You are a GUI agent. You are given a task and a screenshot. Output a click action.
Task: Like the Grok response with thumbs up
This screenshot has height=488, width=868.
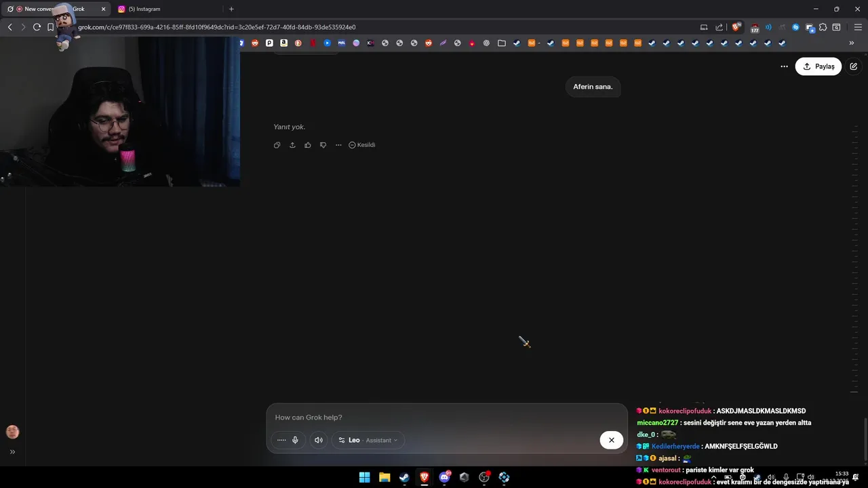point(308,145)
